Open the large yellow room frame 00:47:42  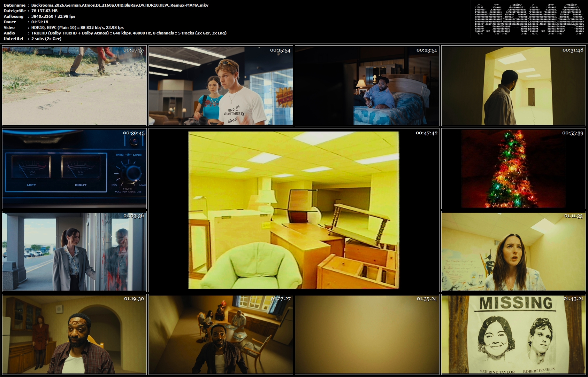point(294,210)
